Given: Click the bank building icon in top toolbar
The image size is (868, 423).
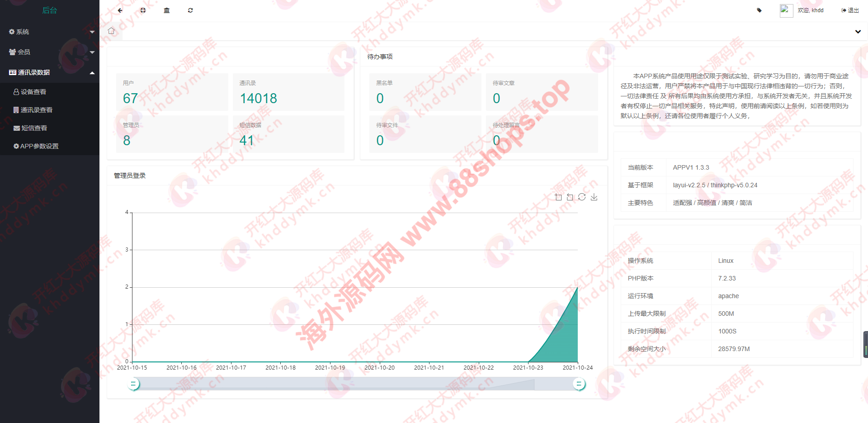Looking at the screenshot, I should (x=167, y=10).
